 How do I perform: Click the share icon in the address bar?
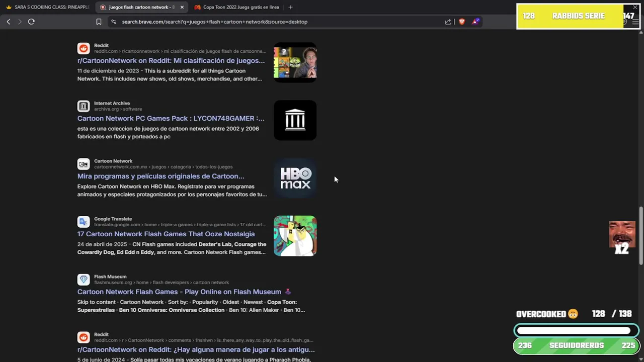pyautogui.click(x=448, y=22)
